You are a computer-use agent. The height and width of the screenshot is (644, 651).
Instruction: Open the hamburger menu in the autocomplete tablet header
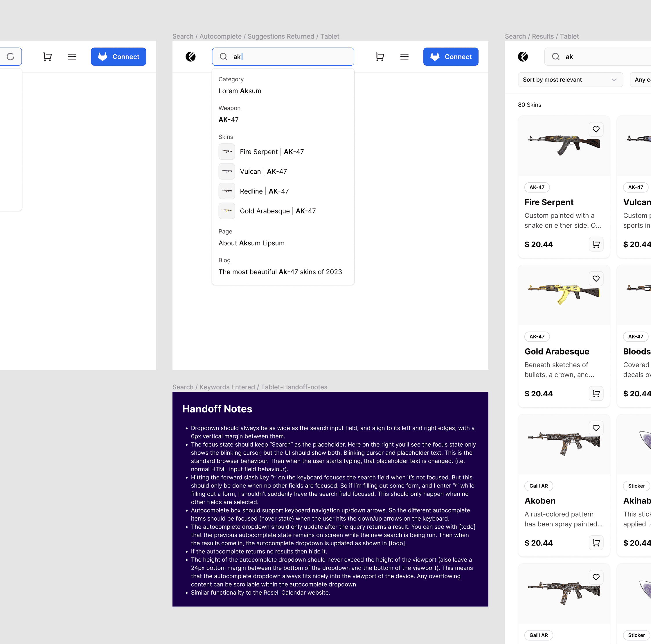(404, 57)
